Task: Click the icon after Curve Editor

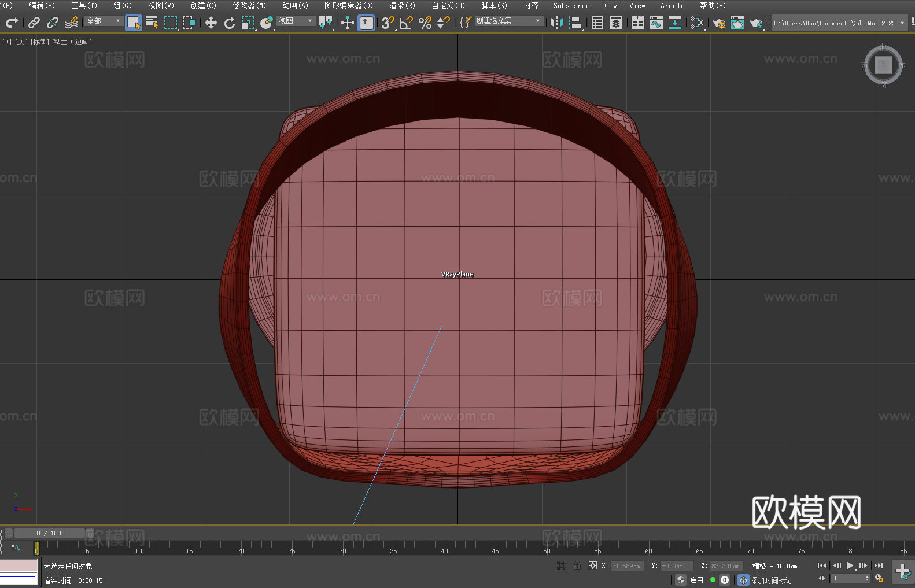Action: point(675,23)
